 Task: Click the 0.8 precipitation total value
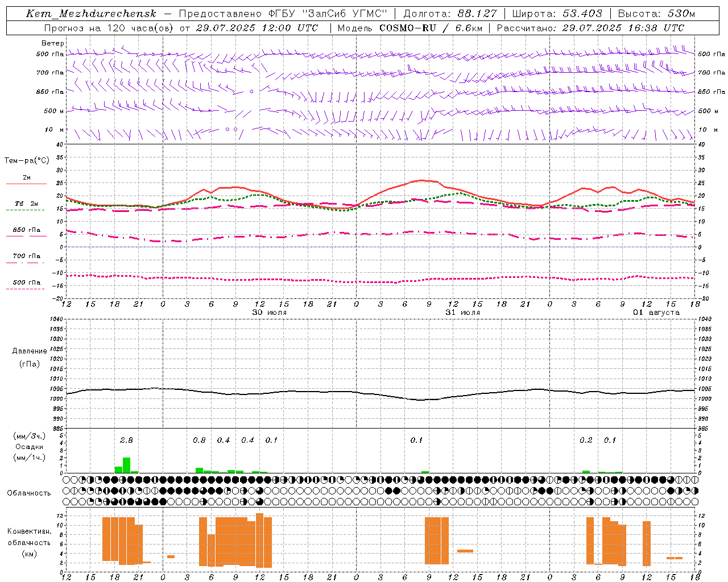click(x=199, y=440)
